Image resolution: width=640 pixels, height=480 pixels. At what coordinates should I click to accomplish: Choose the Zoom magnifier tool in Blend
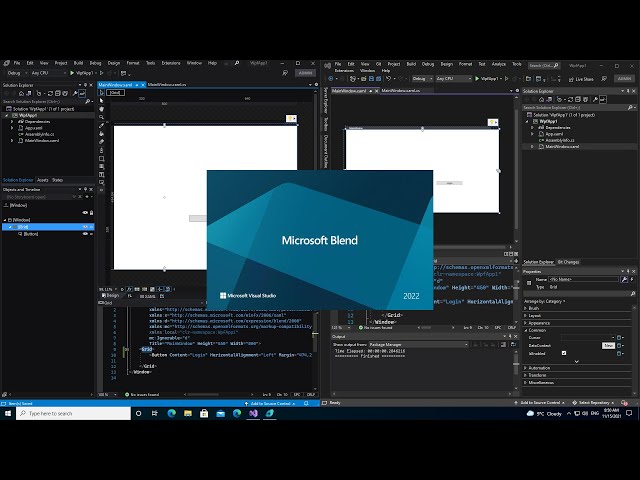pos(102,117)
